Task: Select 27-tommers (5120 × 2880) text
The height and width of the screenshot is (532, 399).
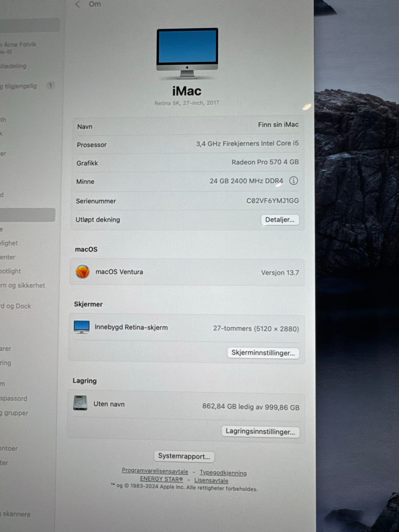Action: pyautogui.click(x=256, y=328)
